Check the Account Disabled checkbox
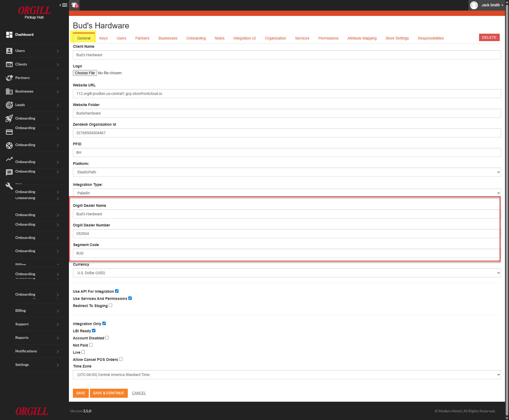The width and height of the screenshot is (509, 420). coord(107,338)
